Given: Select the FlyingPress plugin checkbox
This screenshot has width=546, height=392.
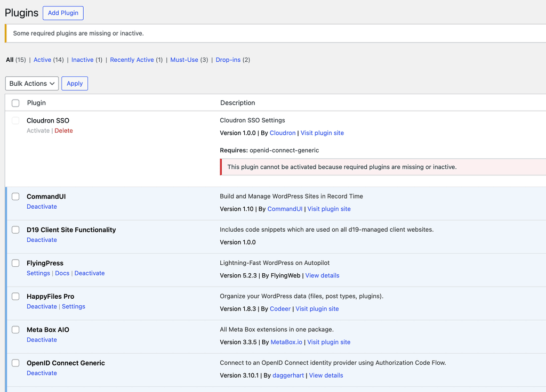Looking at the screenshot, I should tap(15, 263).
